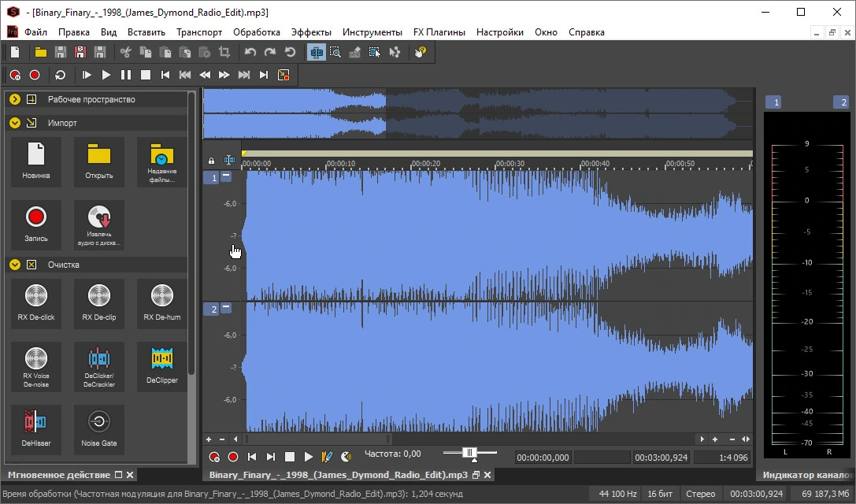
Task: Select channel 1 track header button
Action: click(x=211, y=177)
